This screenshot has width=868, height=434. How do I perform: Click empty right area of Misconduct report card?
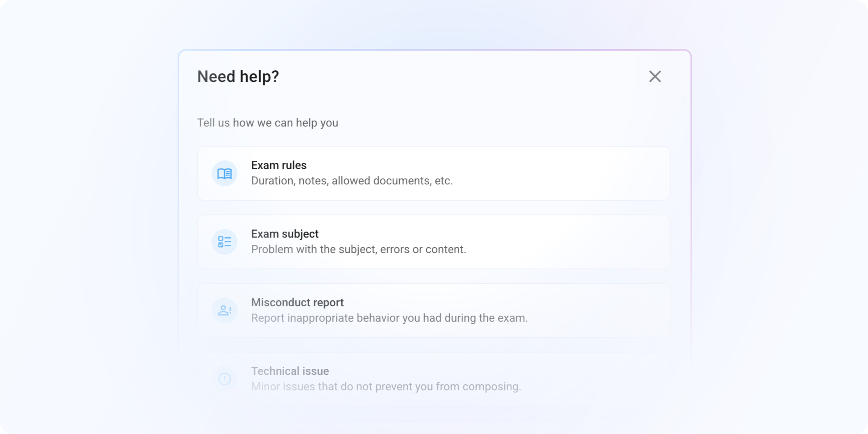tap(600, 310)
